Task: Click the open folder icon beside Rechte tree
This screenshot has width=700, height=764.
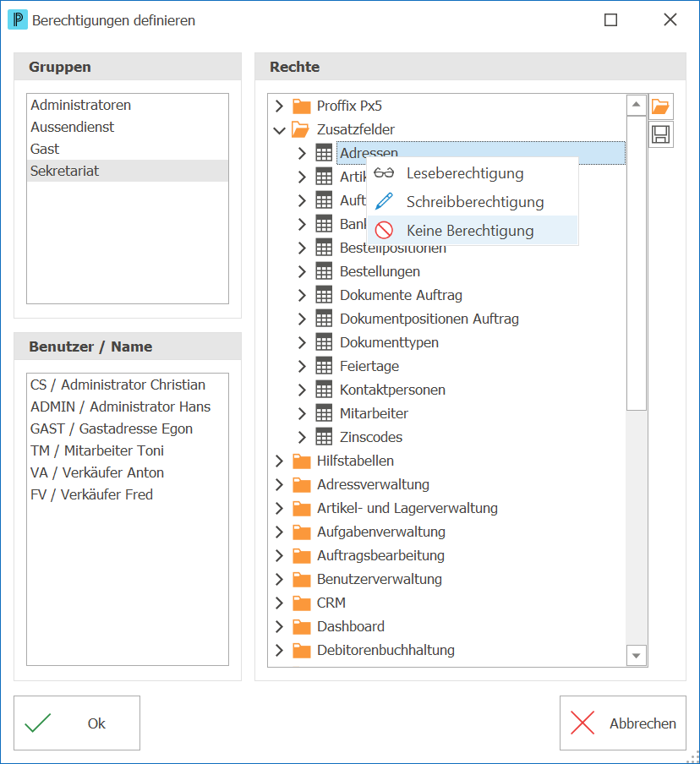Action: point(660,106)
